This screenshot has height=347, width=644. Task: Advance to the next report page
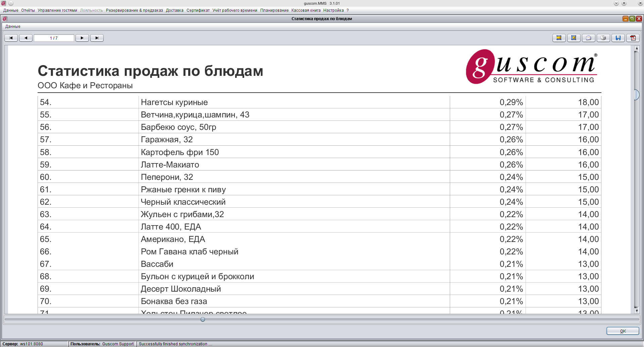tap(82, 38)
